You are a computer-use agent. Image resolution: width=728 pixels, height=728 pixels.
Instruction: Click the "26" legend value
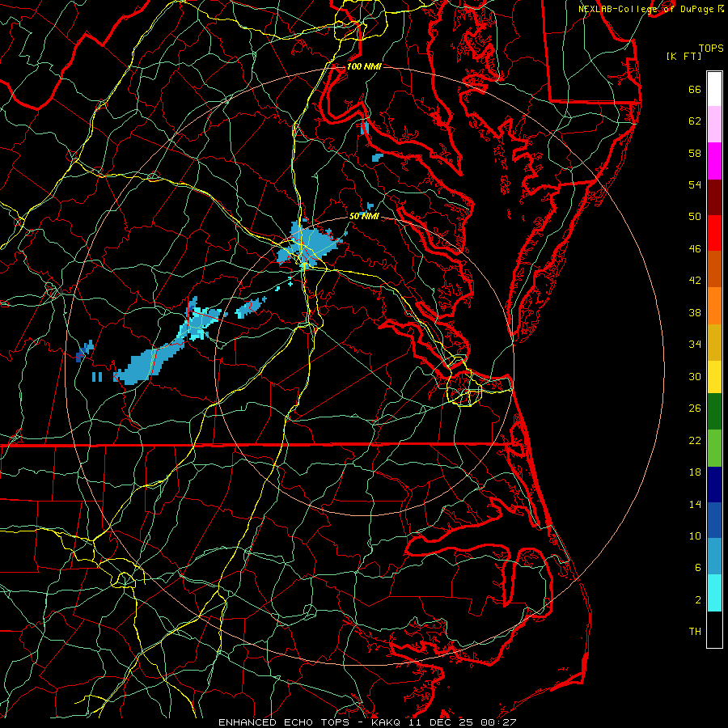[695, 408]
